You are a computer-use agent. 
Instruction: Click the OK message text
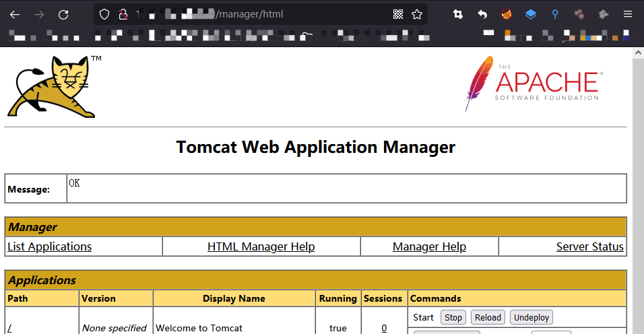tap(74, 183)
